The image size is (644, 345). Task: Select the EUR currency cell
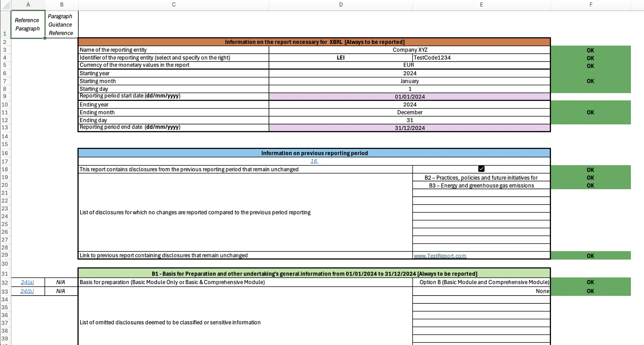(x=409, y=65)
